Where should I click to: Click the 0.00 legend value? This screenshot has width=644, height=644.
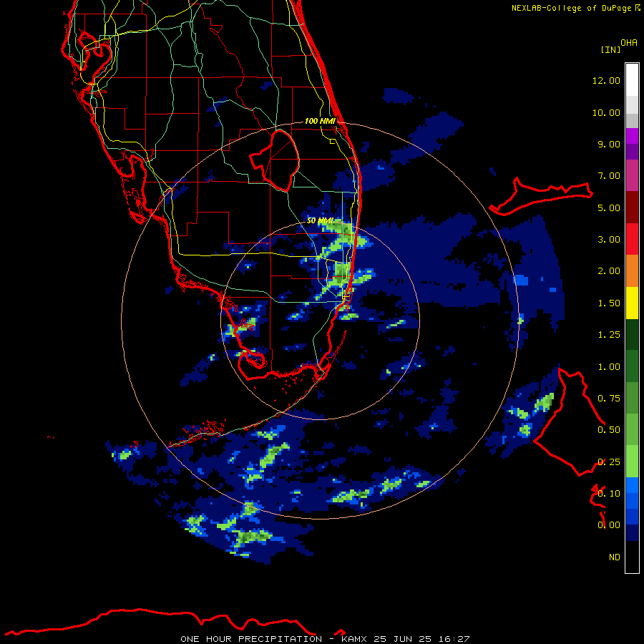(609, 525)
